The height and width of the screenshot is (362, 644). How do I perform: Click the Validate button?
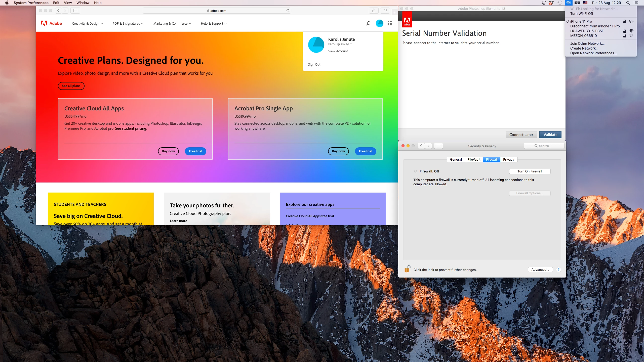click(550, 135)
